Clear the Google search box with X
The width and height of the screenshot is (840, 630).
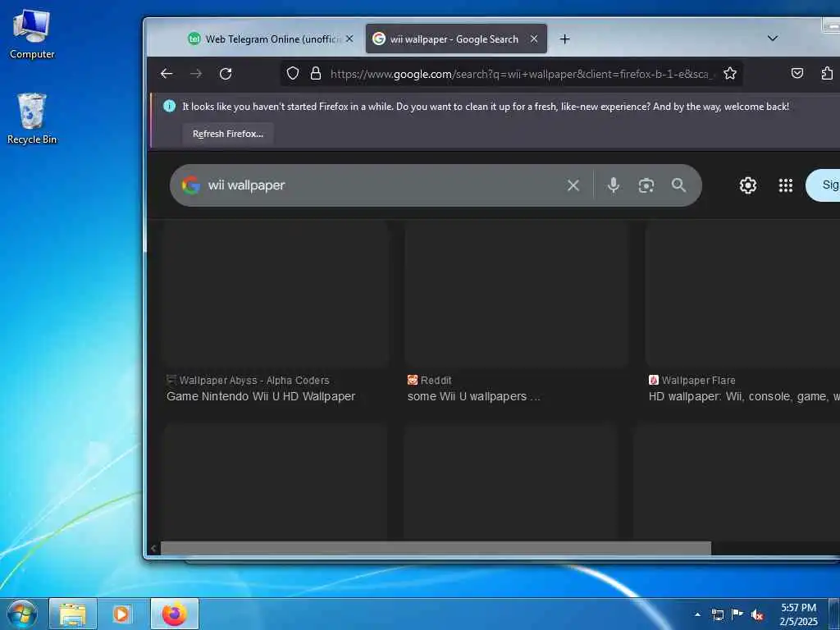point(573,185)
